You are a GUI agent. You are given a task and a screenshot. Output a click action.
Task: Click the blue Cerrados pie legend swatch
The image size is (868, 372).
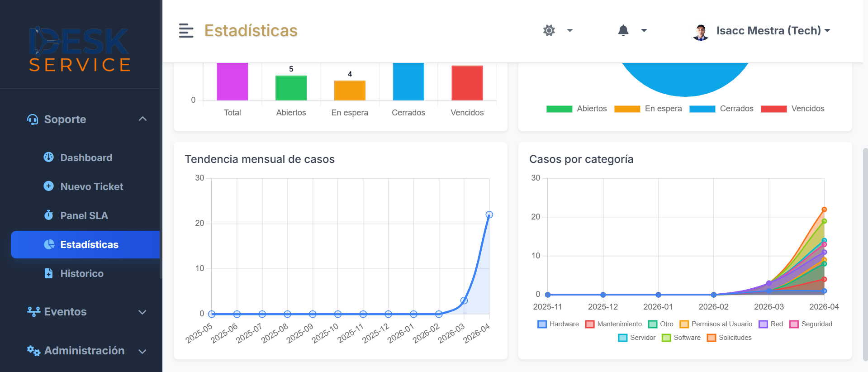point(702,109)
